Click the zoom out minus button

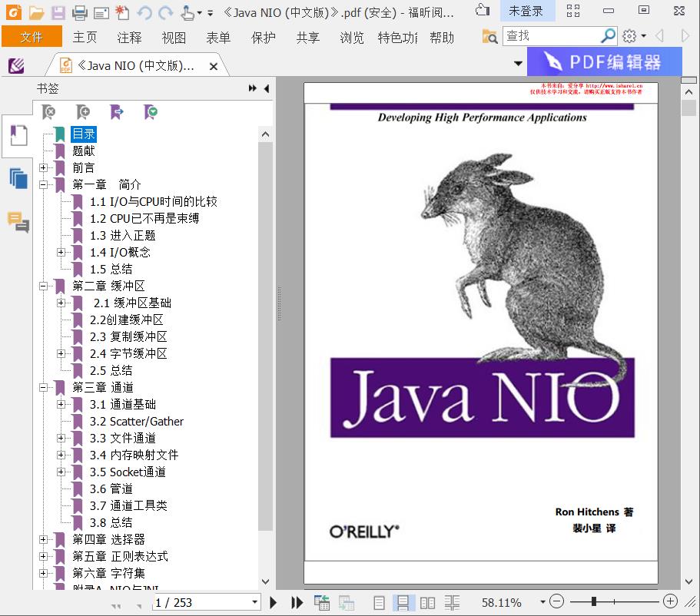point(556,601)
